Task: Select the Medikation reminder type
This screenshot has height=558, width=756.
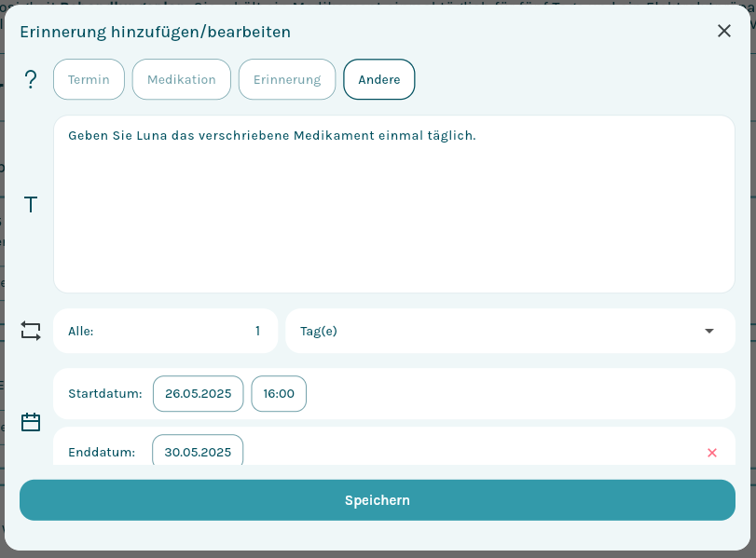Action: (182, 79)
